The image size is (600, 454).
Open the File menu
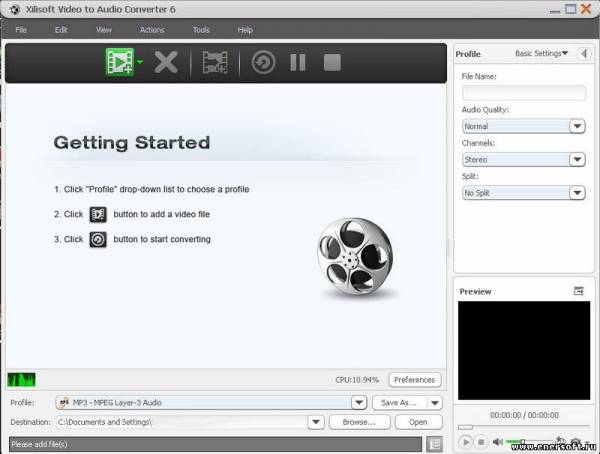point(21,30)
